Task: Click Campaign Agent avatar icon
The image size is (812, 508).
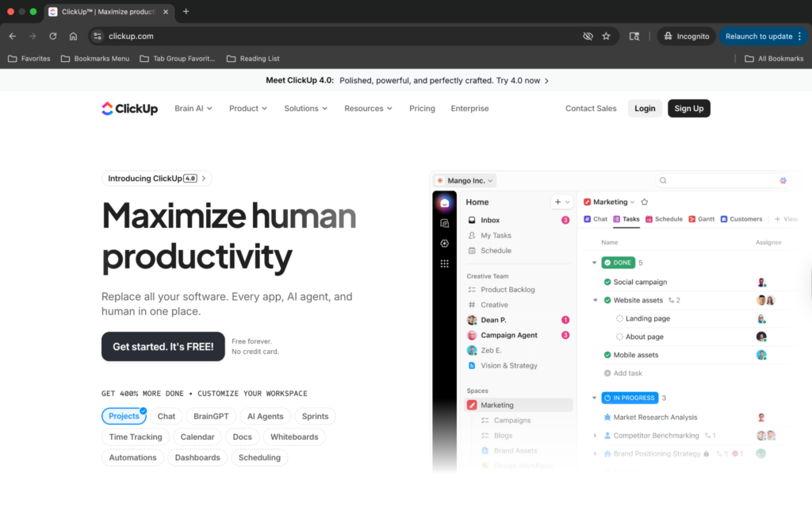Action: coord(472,336)
